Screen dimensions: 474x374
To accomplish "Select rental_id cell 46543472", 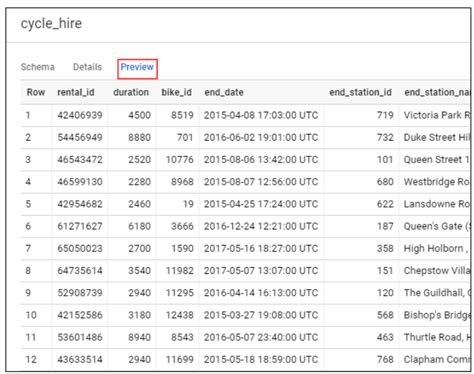I will pyautogui.click(x=80, y=160).
